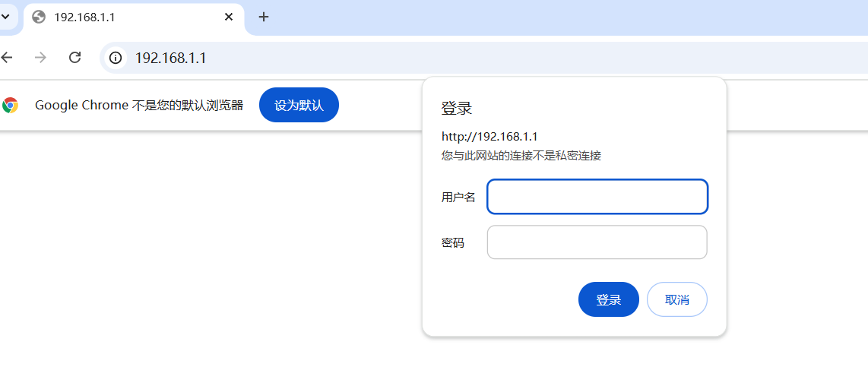Viewport: 868px width, 386px height.
Task: Go back using the back arrow
Action: click(6, 57)
